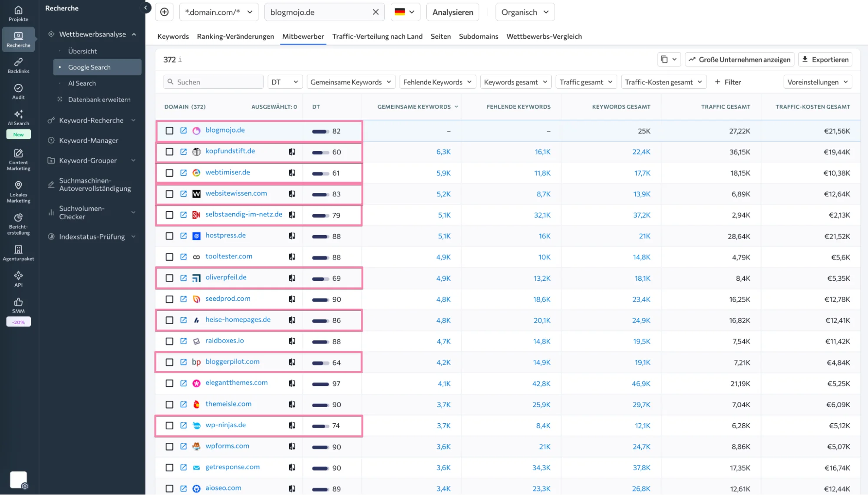The image size is (868, 495).
Task: Open external link icon for elegantthemes.com
Action: [x=183, y=383]
